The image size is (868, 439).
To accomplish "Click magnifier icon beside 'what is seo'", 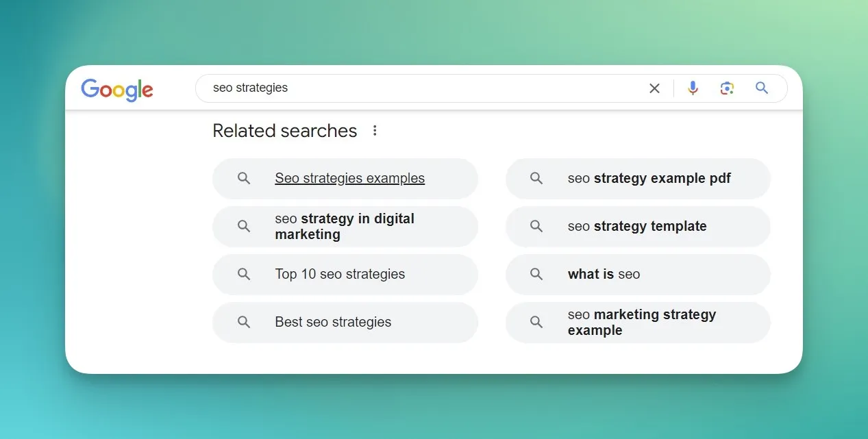I will pos(536,275).
